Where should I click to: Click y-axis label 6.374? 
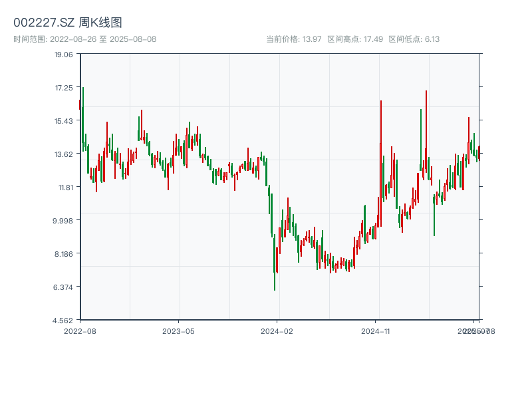tap(63, 287)
